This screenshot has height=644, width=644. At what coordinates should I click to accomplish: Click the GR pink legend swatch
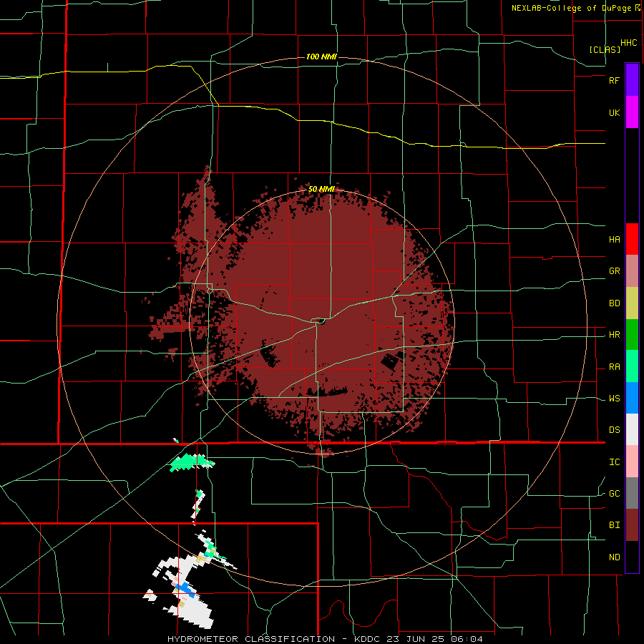pos(632,271)
